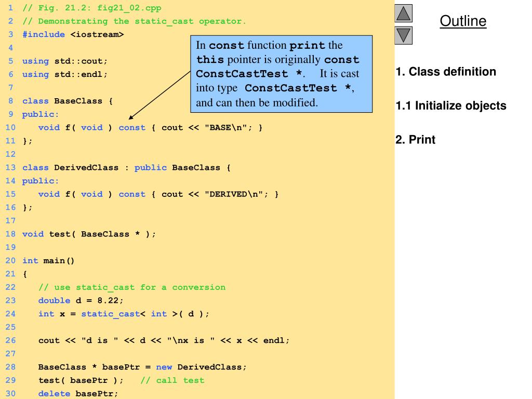This screenshot has width=532, height=399.
Task: Click 'void test( BaseClass * );' prototype
Action: click(89, 234)
